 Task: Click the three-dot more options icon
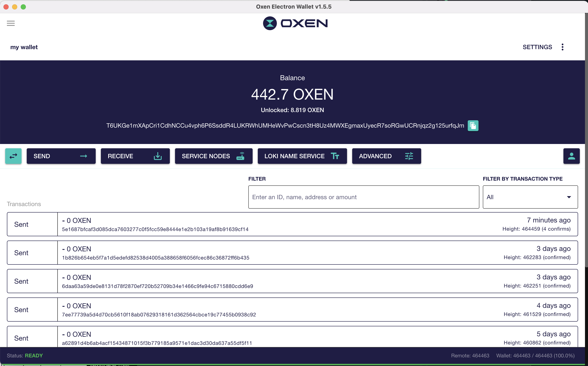(x=562, y=47)
